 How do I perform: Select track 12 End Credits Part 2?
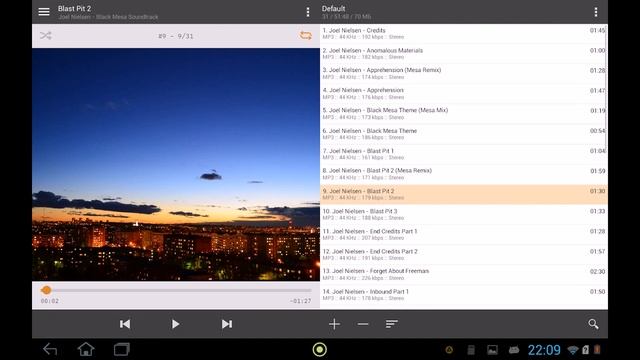tap(464, 254)
